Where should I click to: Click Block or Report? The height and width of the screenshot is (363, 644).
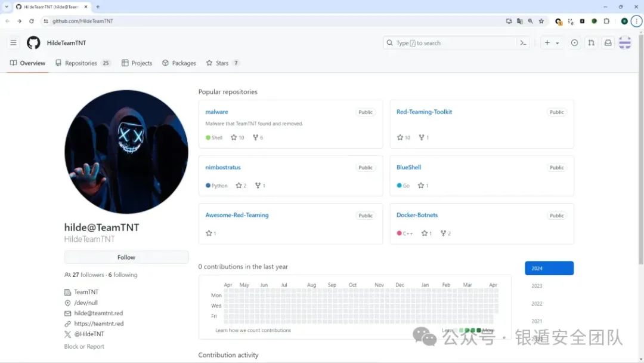pyautogui.click(x=84, y=346)
